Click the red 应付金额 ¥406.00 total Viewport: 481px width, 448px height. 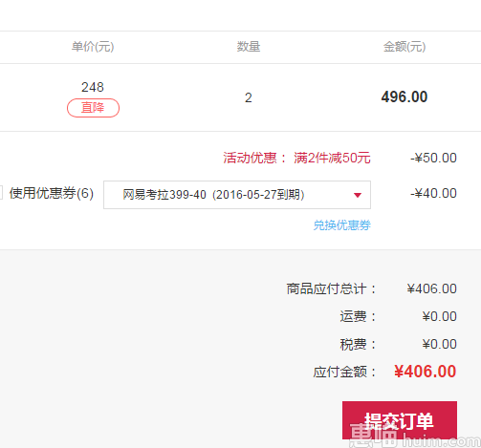point(425,372)
